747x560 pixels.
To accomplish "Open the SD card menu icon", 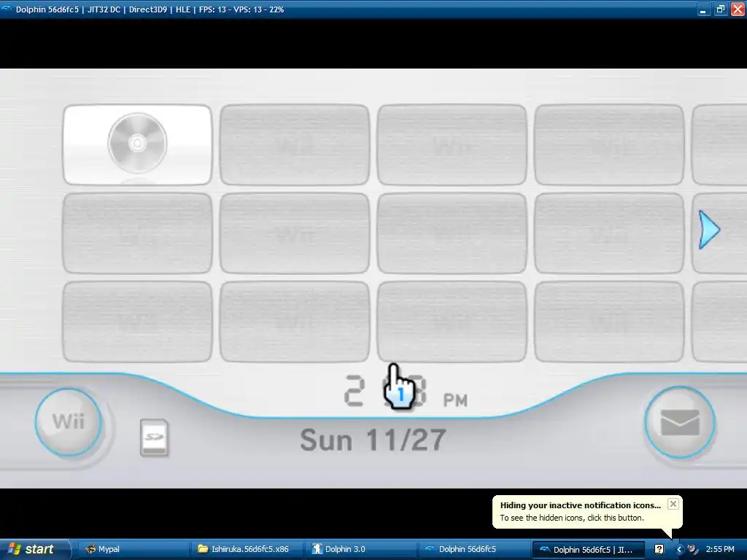I will tap(155, 437).
